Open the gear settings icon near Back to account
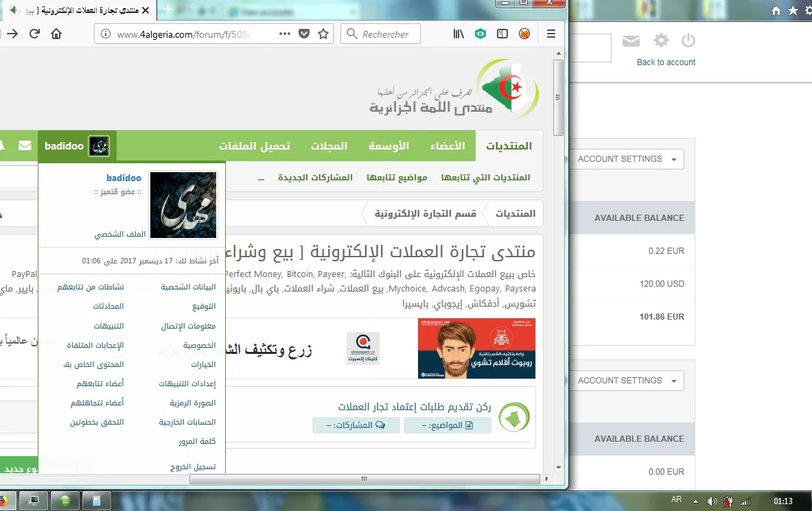The height and width of the screenshot is (511, 812). [661, 41]
